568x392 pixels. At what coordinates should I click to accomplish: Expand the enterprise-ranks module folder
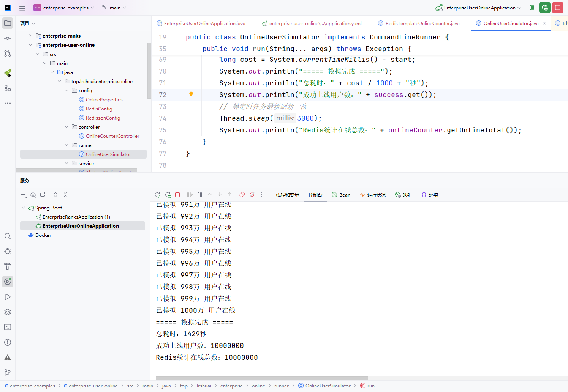pos(30,36)
